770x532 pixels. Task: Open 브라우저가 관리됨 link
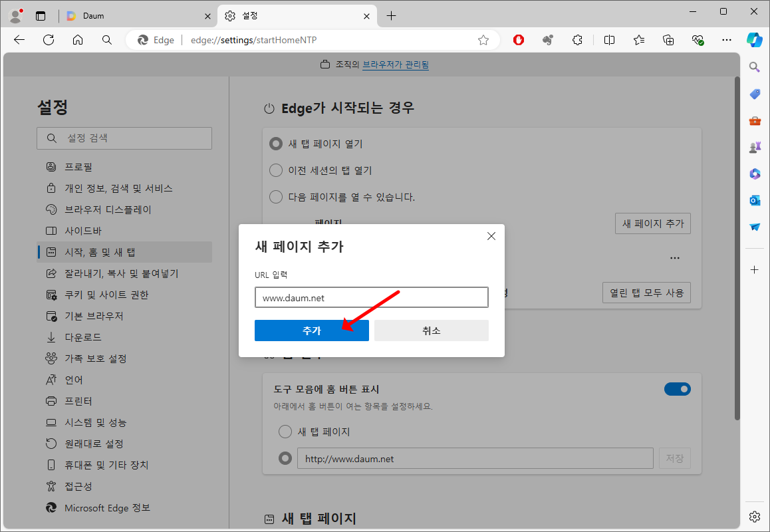click(396, 65)
